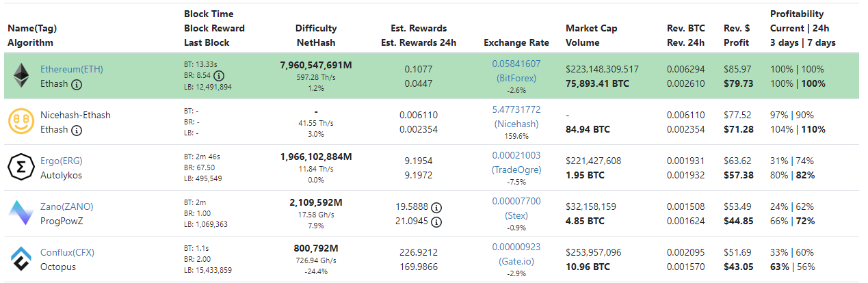Click the Block Time column header
868x283 pixels.
pos(209,14)
